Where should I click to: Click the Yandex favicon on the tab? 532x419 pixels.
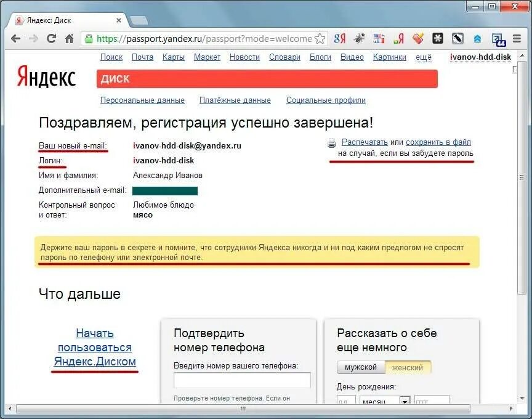click(x=19, y=20)
